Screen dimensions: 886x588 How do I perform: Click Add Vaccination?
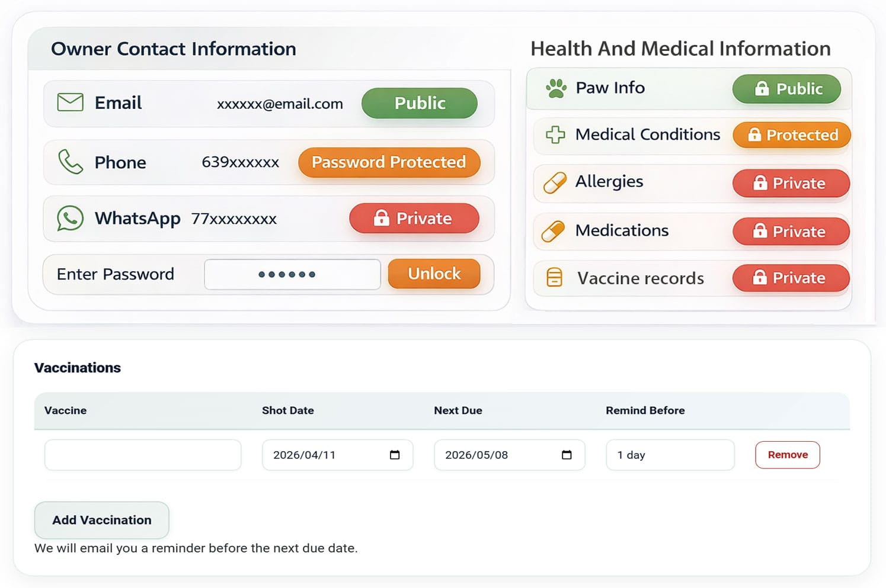coord(101,520)
